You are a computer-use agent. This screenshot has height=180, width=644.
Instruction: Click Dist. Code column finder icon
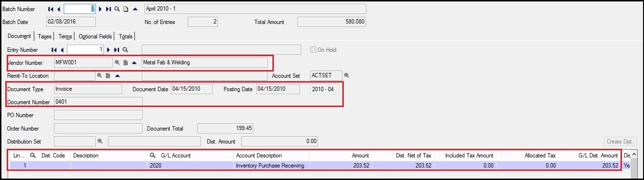(x=33, y=156)
